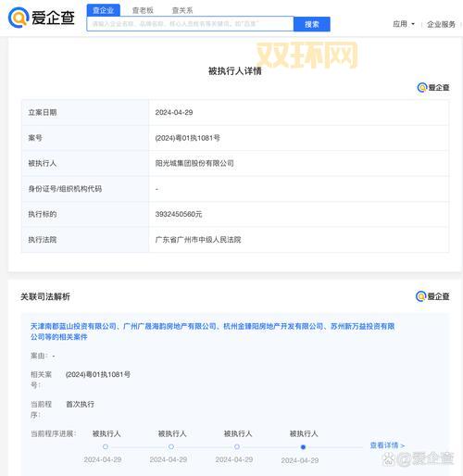Open the 应用 dropdown menu
The image size is (463, 476).
(404, 24)
